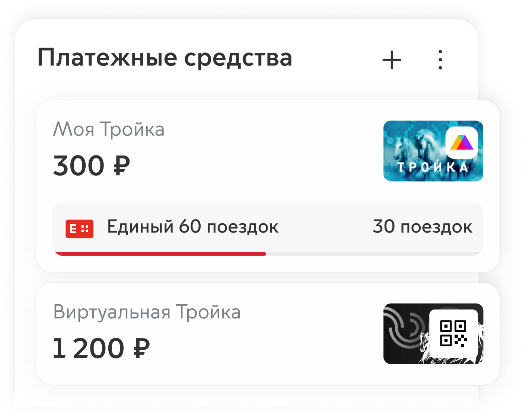
Task: Click the red trips progress bar
Action: [x=160, y=254]
